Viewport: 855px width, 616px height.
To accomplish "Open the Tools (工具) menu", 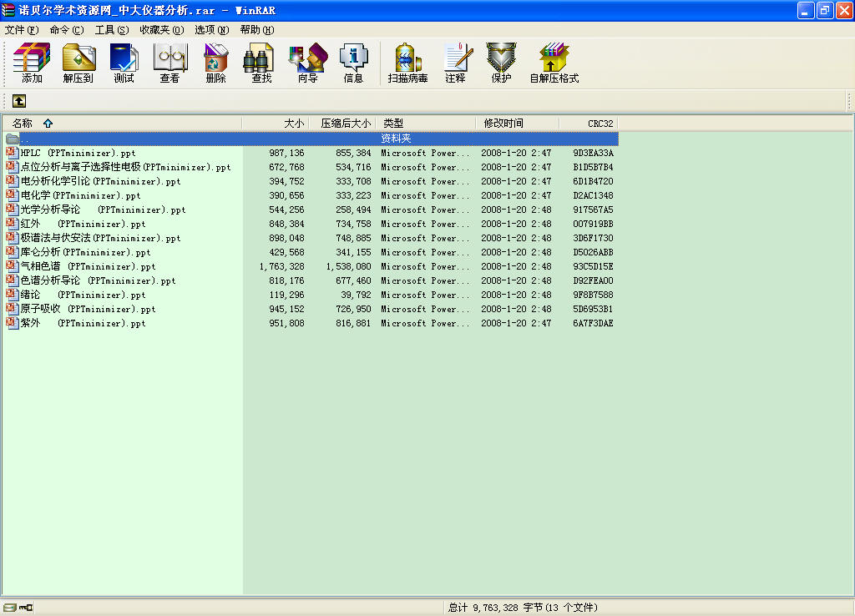I will tap(112, 30).
